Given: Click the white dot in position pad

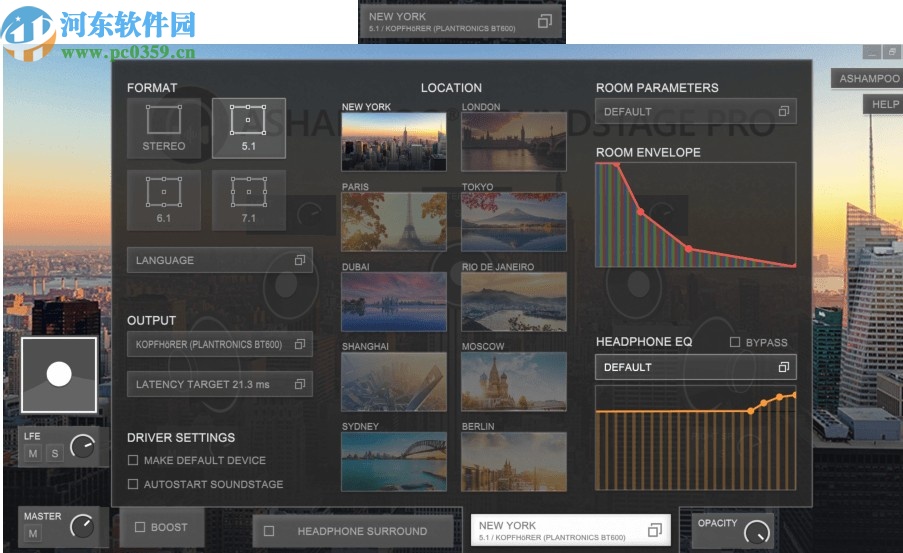Looking at the screenshot, I should [59, 374].
